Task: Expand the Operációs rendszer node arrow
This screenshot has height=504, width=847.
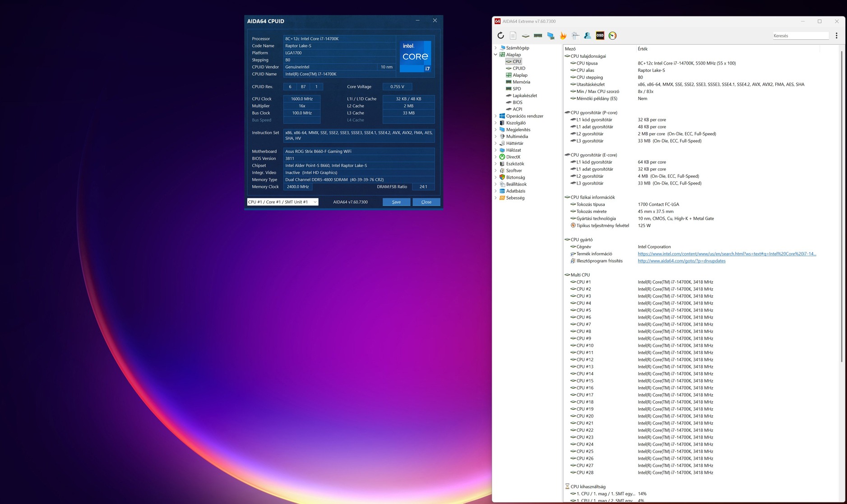Action: point(495,116)
